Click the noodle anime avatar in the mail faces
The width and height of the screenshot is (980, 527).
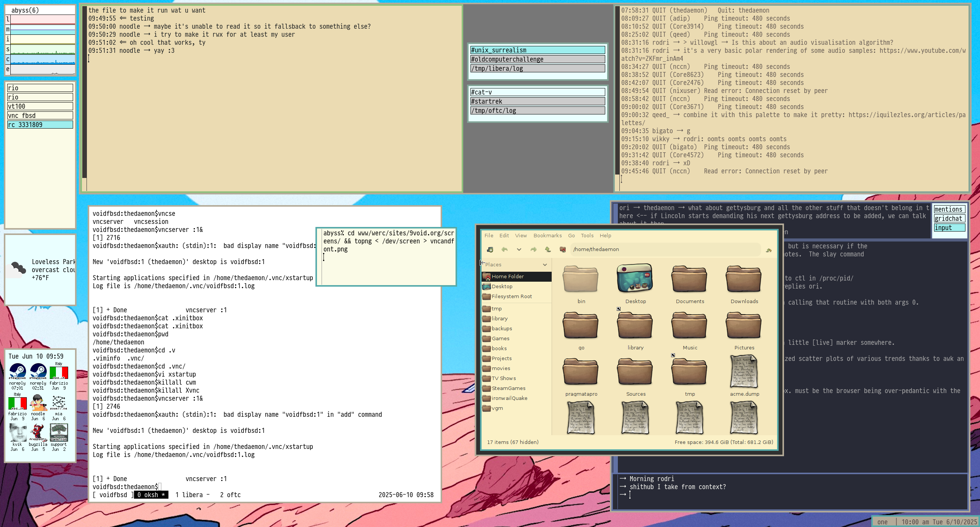click(38, 402)
